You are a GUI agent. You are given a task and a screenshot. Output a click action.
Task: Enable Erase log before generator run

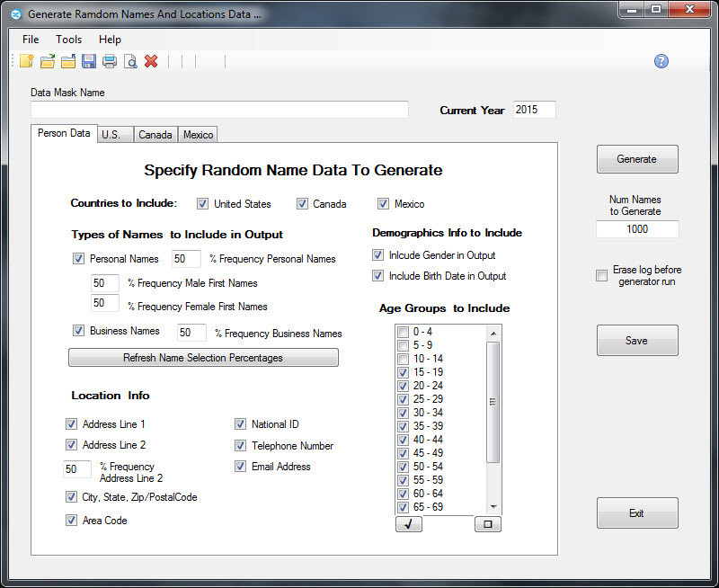(x=601, y=276)
